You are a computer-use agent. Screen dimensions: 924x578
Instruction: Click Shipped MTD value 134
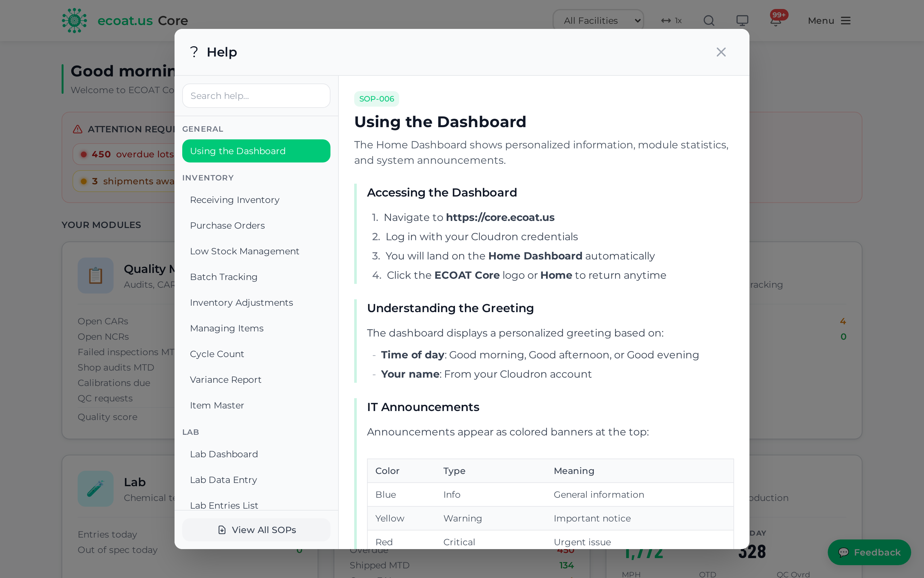[x=567, y=565]
